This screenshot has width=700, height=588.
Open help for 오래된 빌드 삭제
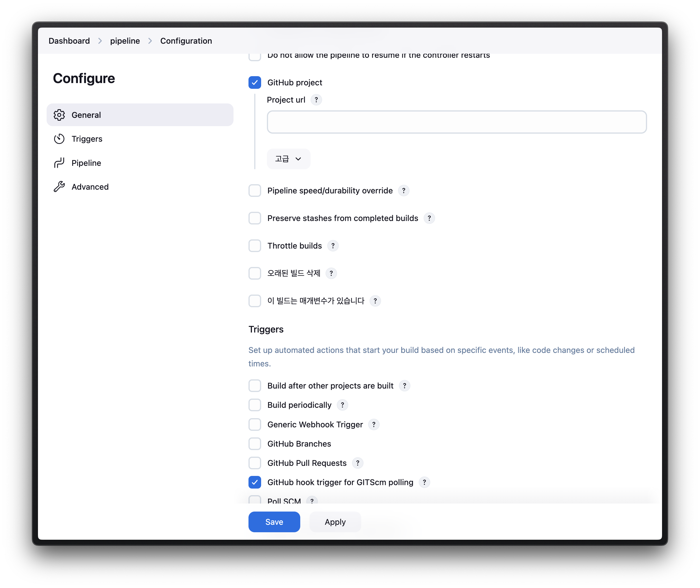click(x=331, y=274)
